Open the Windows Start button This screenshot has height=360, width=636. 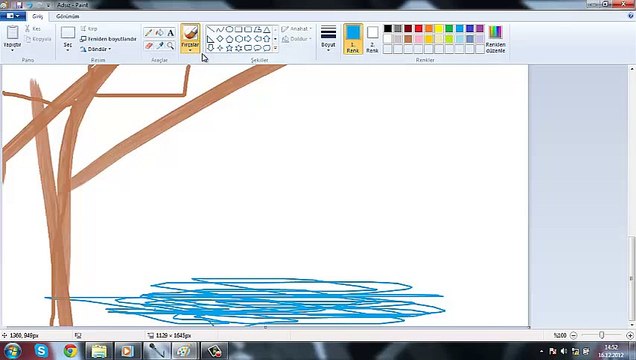pyautogui.click(x=12, y=351)
